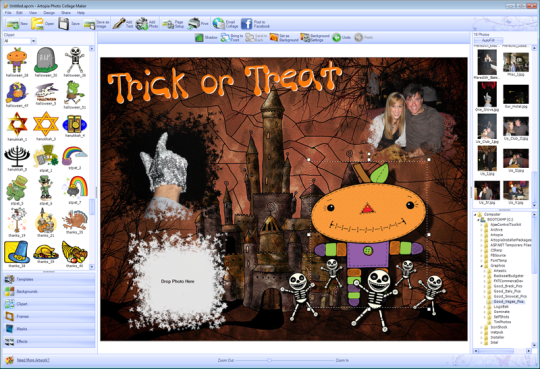Send the selected item to Back
540x369 pixels.
point(256,38)
